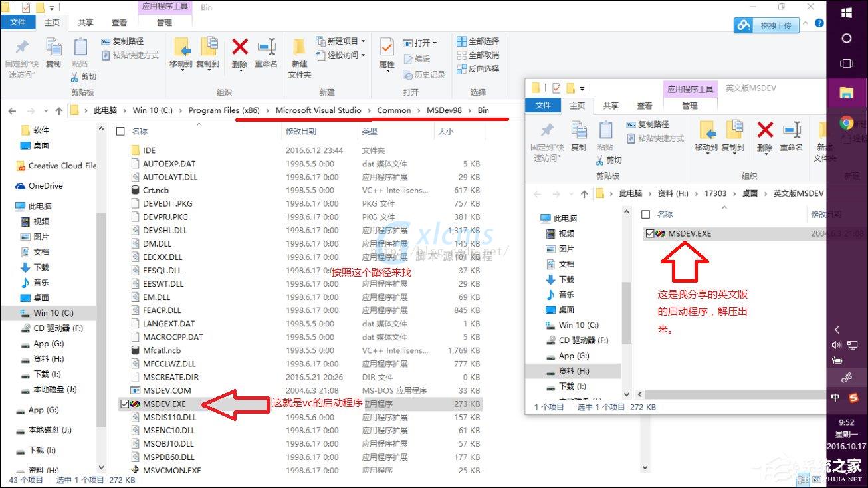Select OneDrive in Bin window navigation pane

[45, 186]
